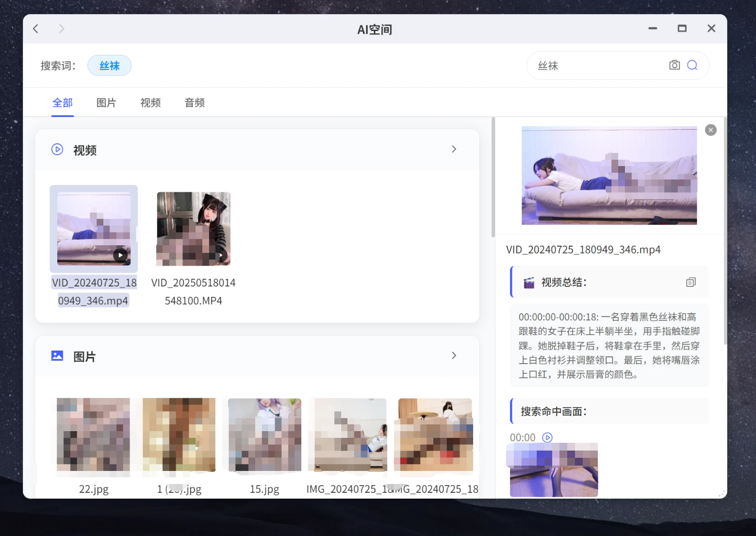Expand the 视频 section chevron
Screen dimensions: 756x536
454,150
